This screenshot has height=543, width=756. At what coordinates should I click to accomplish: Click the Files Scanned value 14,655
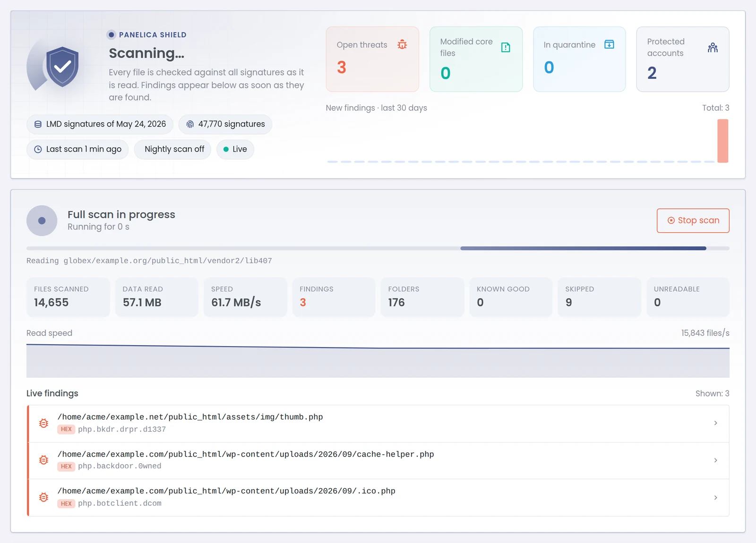(51, 303)
